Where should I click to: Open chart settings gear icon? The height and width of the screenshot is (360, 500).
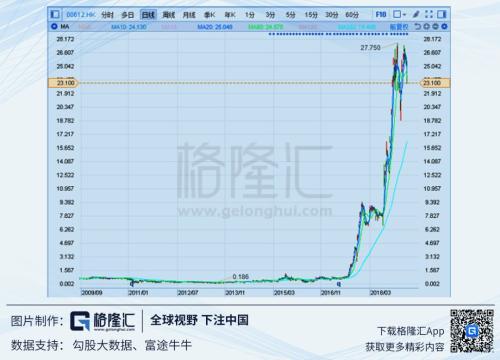tap(444, 26)
